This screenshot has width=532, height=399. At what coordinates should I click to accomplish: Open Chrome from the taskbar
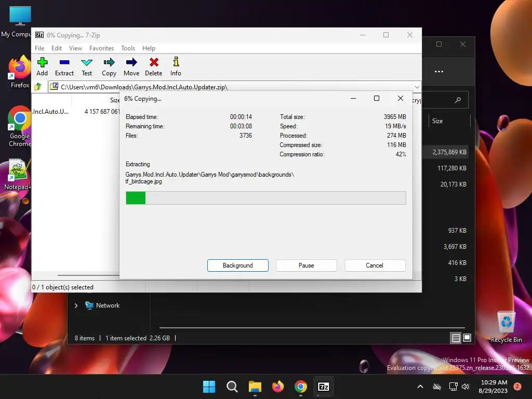point(301,387)
